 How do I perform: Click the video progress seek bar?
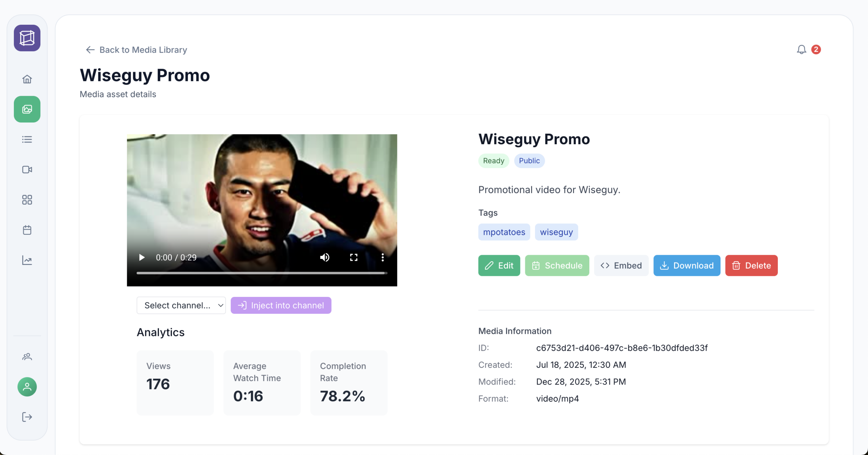262,273
